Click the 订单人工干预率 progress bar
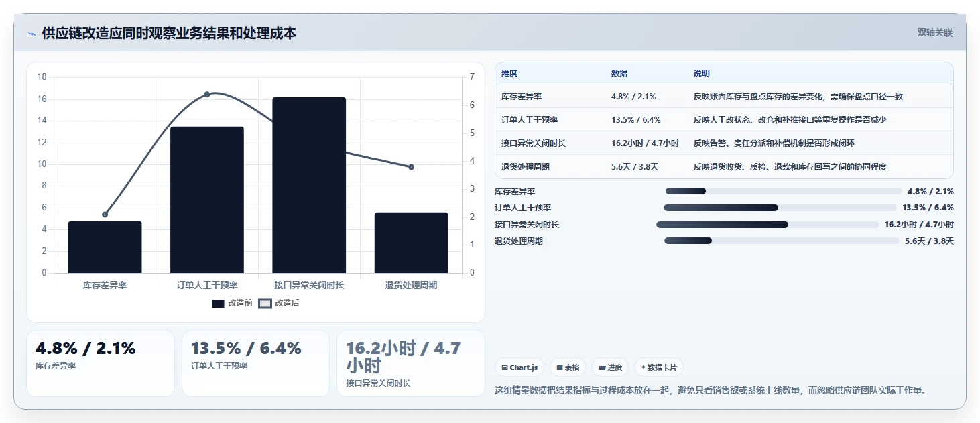This screenshot has height=423, width=980. 780,208
